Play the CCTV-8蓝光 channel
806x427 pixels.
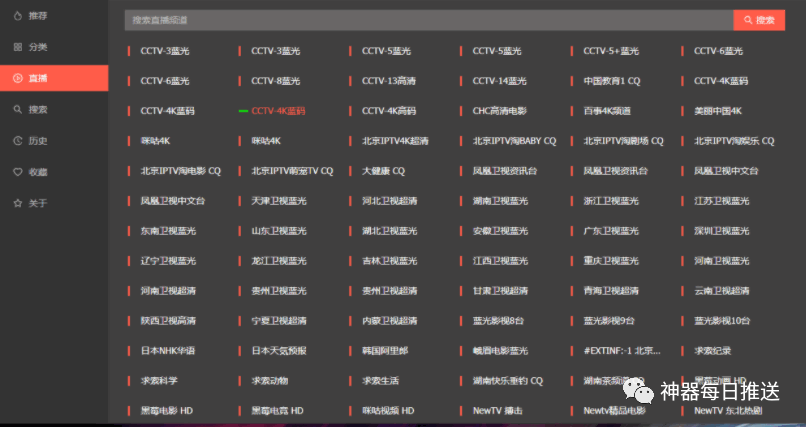pyautogui.click(x=276, y=81)
